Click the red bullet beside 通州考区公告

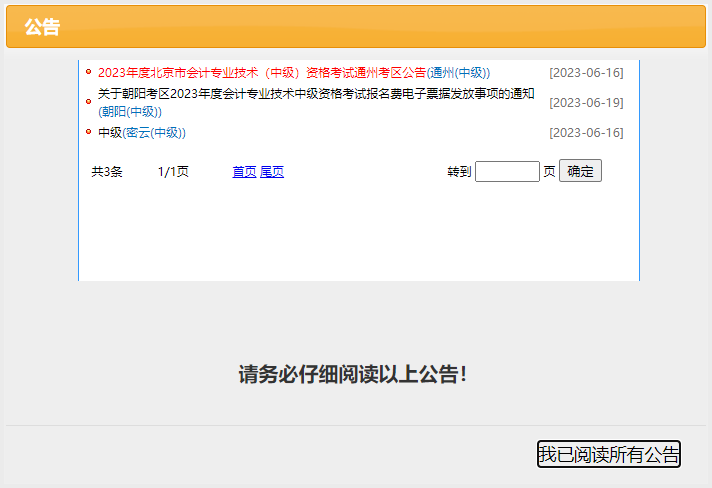pos(88,73)
